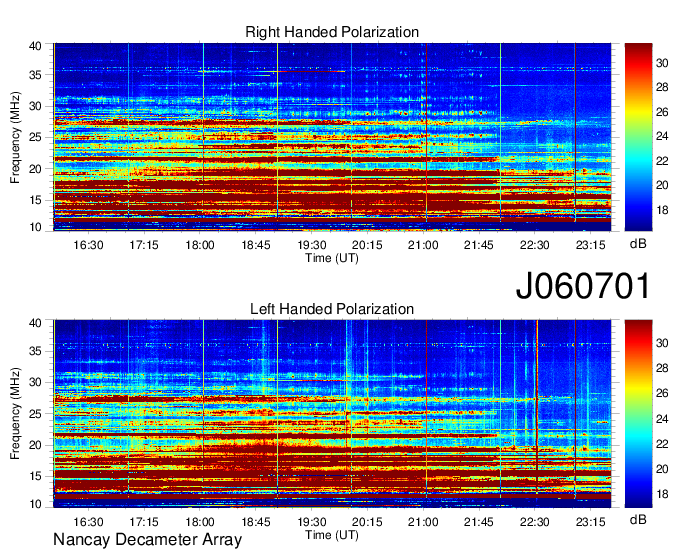
Task: Click the "18:00" tick under the right-handed plot
Action: (x=200, y=245)
